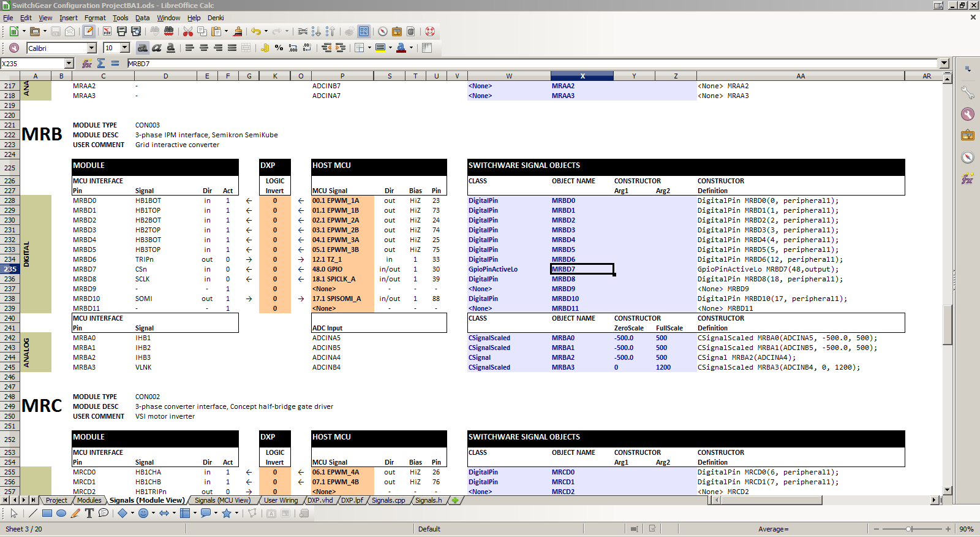
Task: Click the Cut scissors icon
Action: [188, 31]
